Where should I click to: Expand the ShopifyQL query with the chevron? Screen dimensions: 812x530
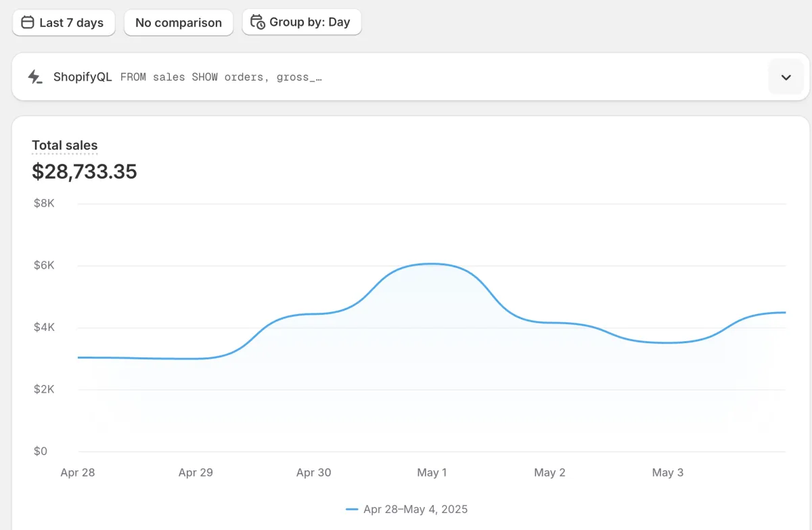pyautogui.click(x=786, y=77)
